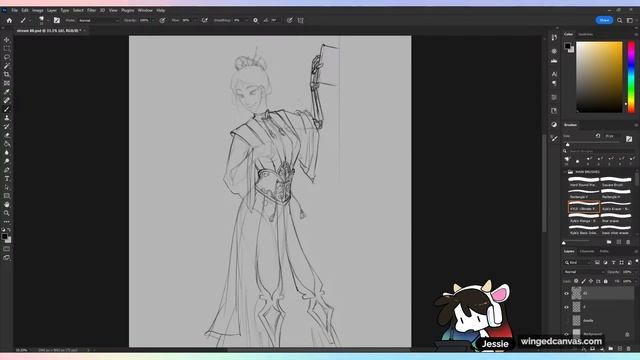Select the Rectangular Marquee tool
This screenshot has height=360, width=640.
(x=7, y=49)
